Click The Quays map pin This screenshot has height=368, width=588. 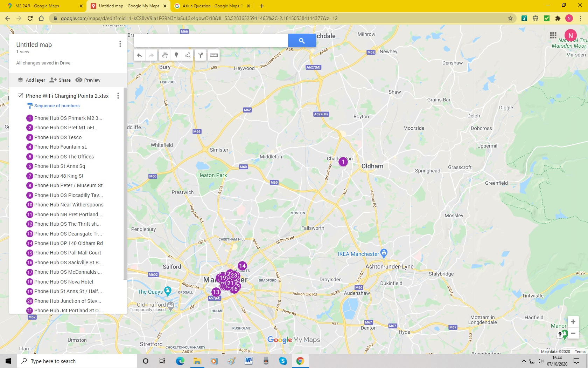coord(168,291)
